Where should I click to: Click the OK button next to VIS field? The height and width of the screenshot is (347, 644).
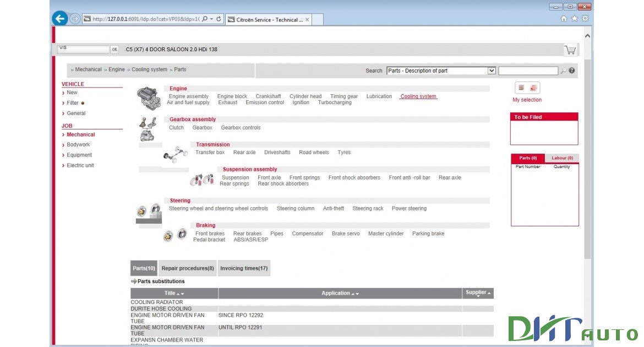click(114, 50)
